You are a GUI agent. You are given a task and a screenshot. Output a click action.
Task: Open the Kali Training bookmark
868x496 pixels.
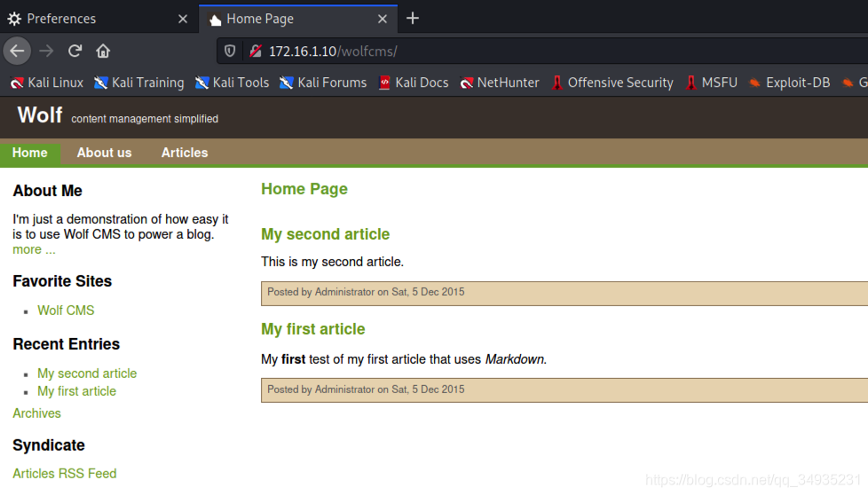[139, 83]
